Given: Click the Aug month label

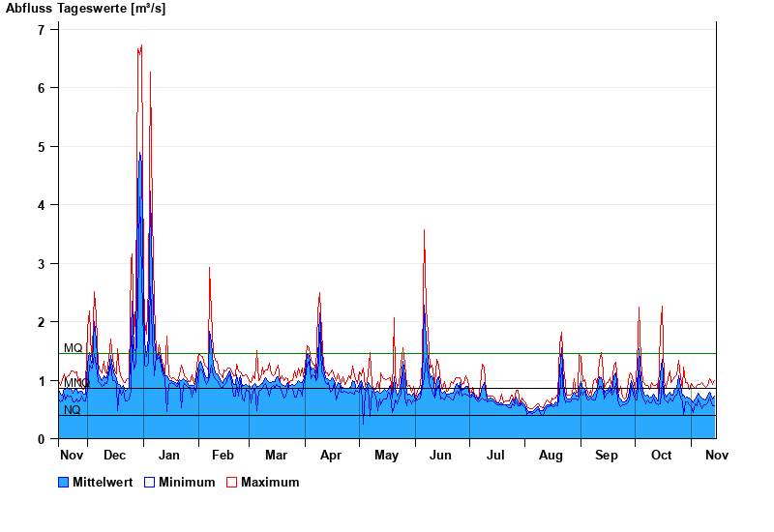Looking at the screenshot, I should [551, 456].
